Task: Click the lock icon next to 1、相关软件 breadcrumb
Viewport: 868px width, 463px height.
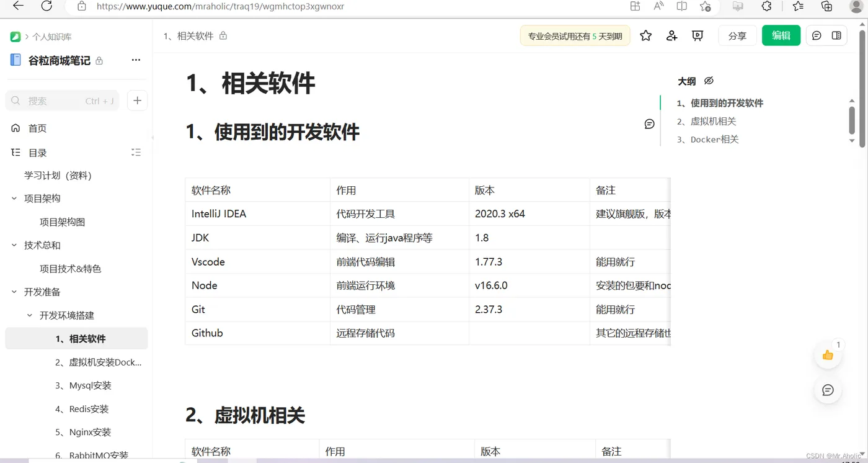Action: click(223, 36)
